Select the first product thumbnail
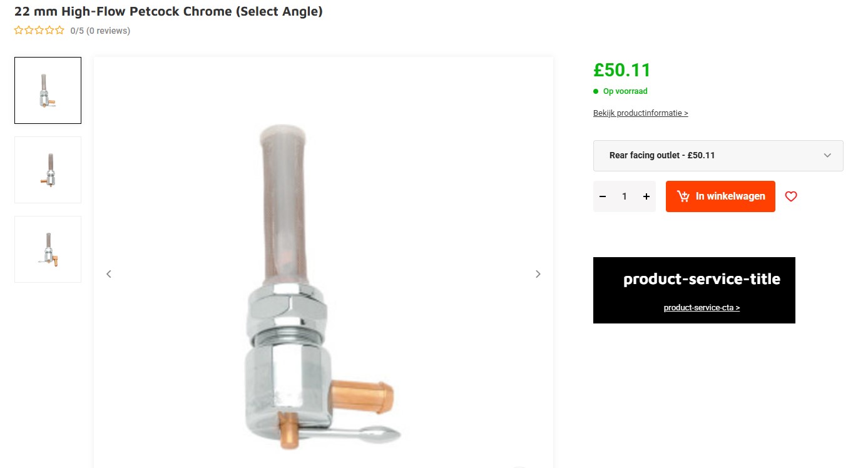 pyautogui.click(x=48, y=91)
